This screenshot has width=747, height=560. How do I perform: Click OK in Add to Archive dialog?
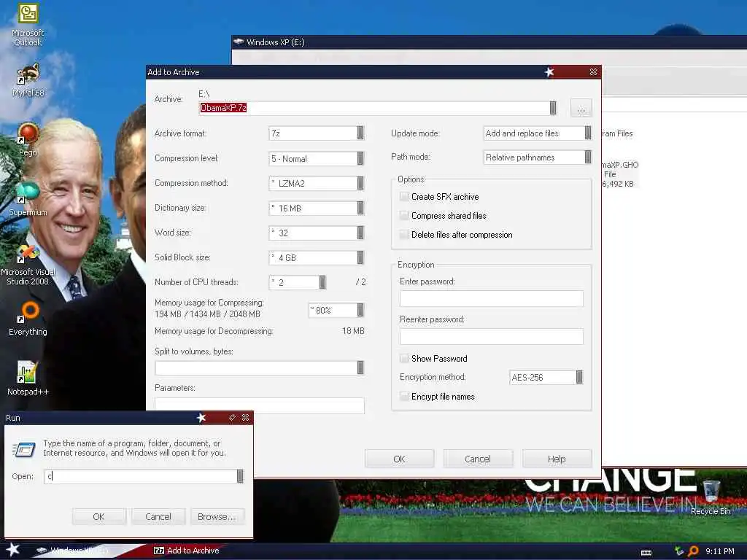(x=399, y=459)
